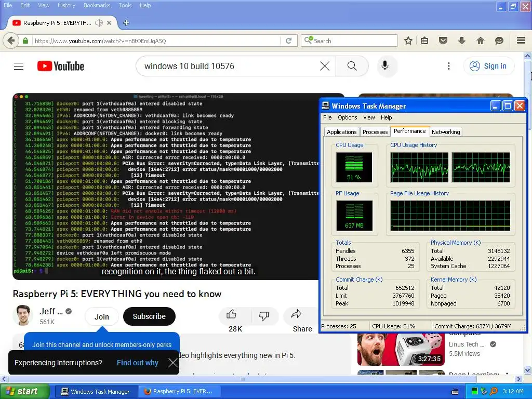
Task: Click the YouTube URL address bar
Action: coord(156,41)
